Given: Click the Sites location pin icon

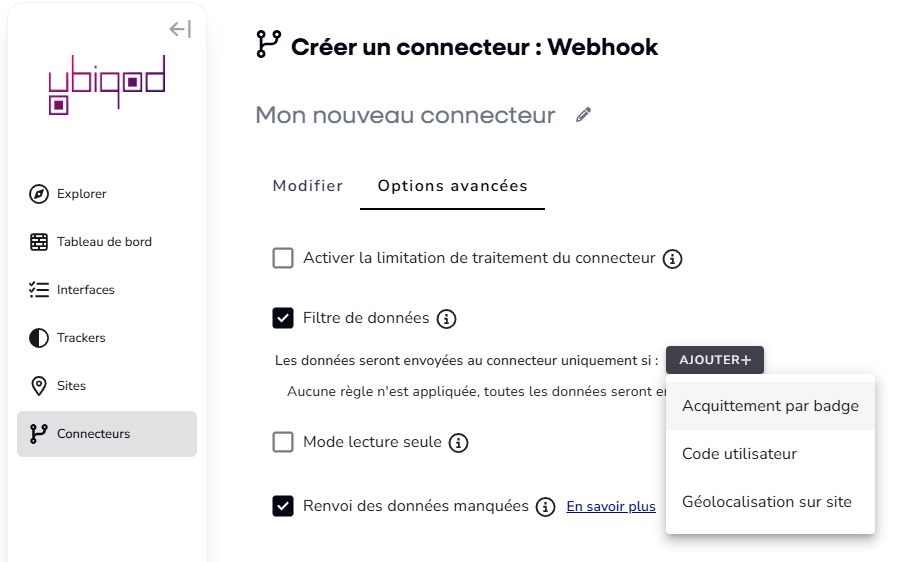Looking at the screenshot, I should pos(39,386).
